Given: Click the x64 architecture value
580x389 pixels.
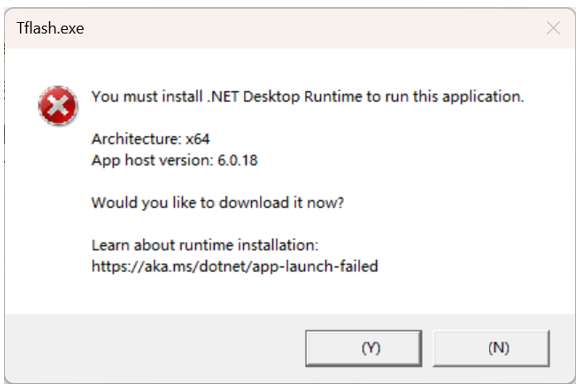Looking at the screenshot, I should 198,139.
